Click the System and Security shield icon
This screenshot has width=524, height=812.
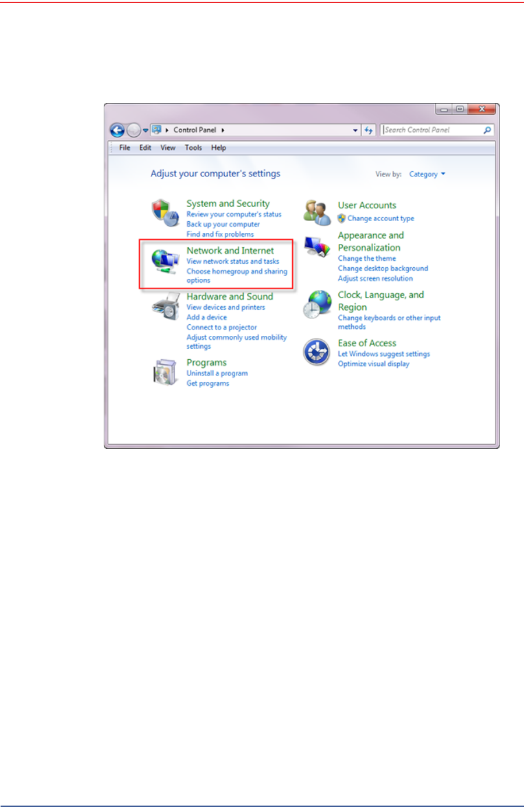[165, 212]
